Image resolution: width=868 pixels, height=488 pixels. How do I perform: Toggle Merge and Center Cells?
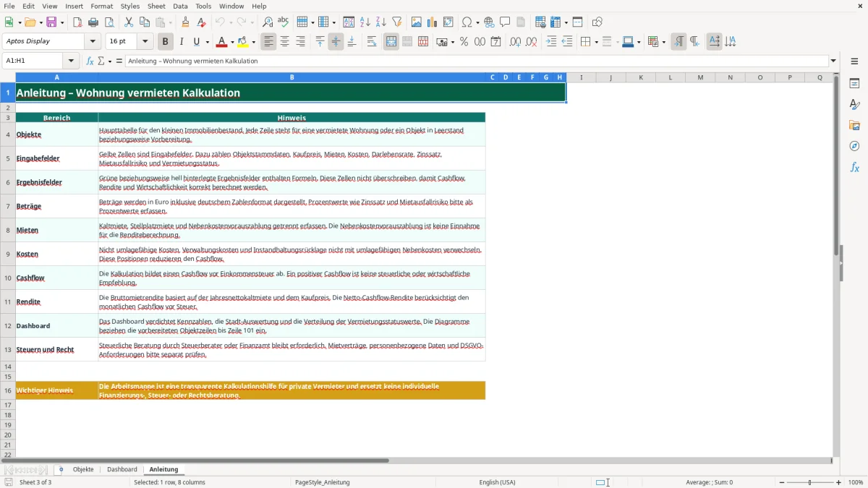pyautogui.click(x=391, y=42)
